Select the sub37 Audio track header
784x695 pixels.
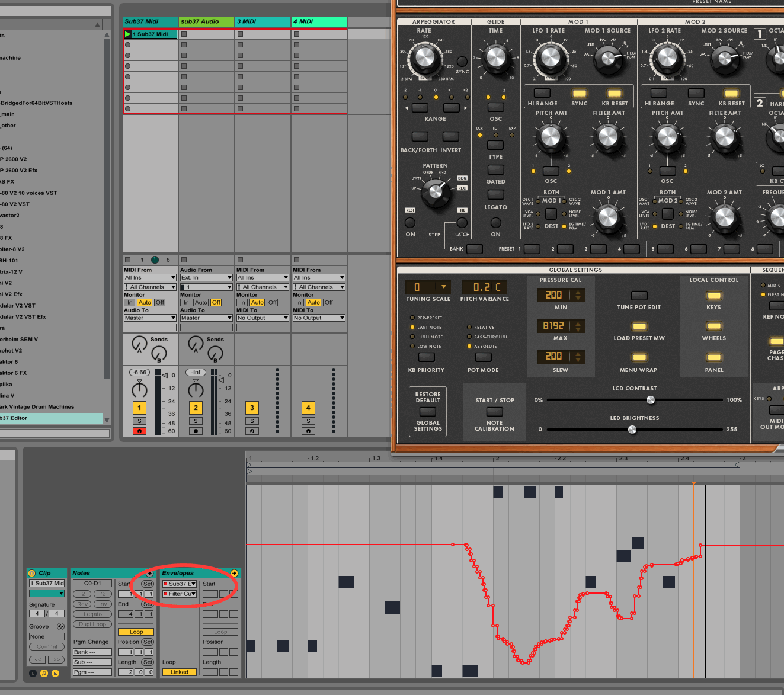point(206,21)
